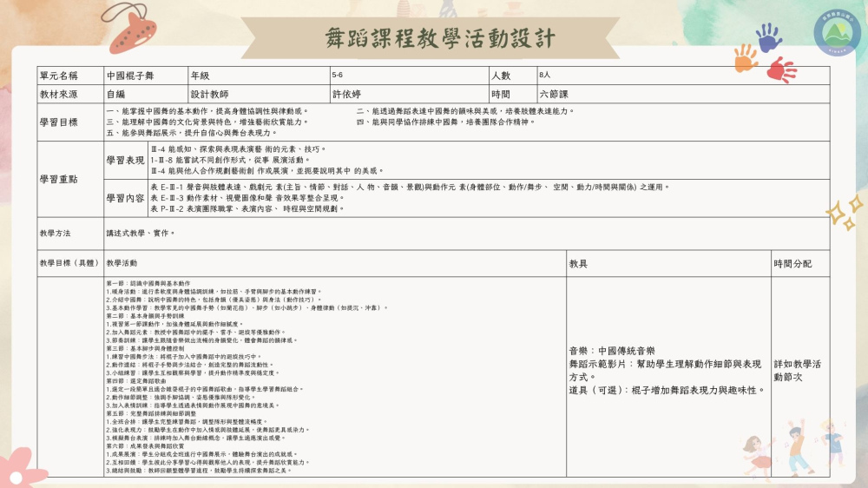This screenshot has width=868, height=488.
Task: Click heading 第四節：選定舞蹈歌曲
Action: pyautogui.click(x=136, y=381)
